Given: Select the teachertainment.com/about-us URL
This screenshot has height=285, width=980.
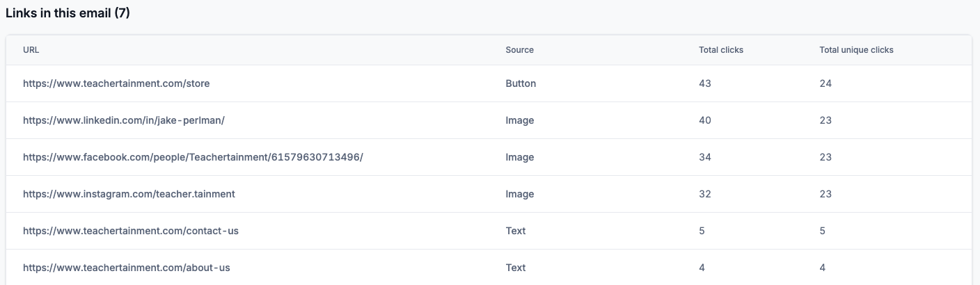Looking at the screenshot, I should tap(127, 268).
